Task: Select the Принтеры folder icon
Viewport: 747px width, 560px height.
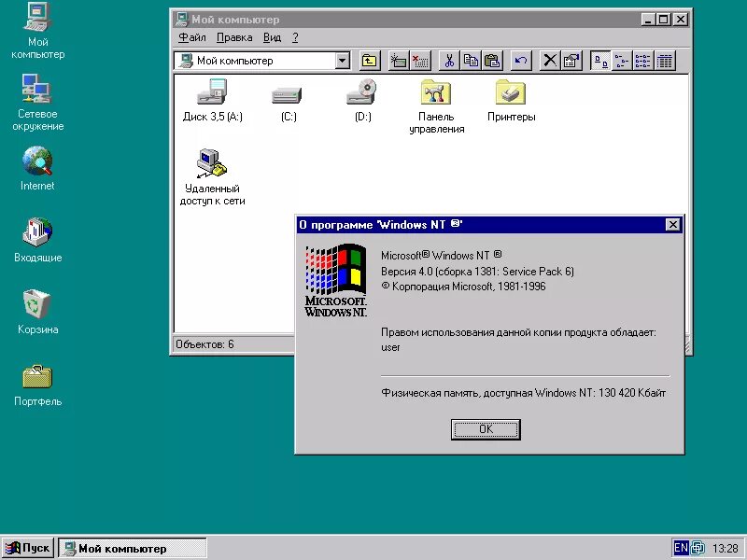Action: (x=511, y=91)
